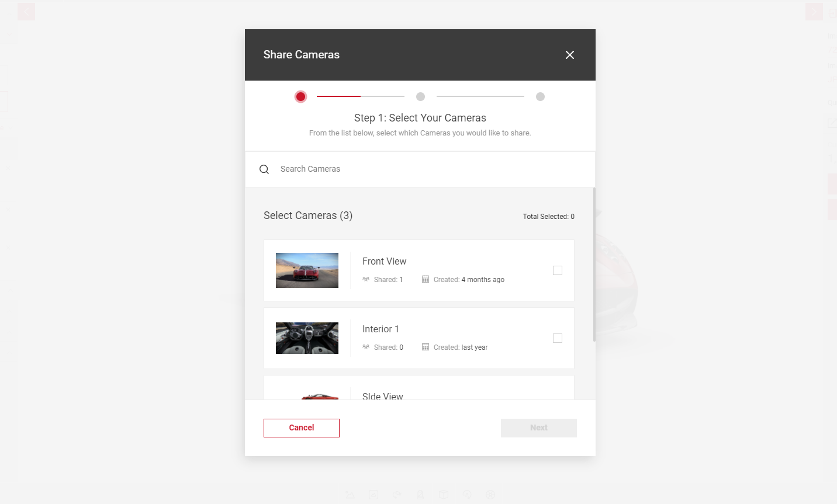Click the next arrow in background window
The image size is (837, 504).
tap(814, 12)
